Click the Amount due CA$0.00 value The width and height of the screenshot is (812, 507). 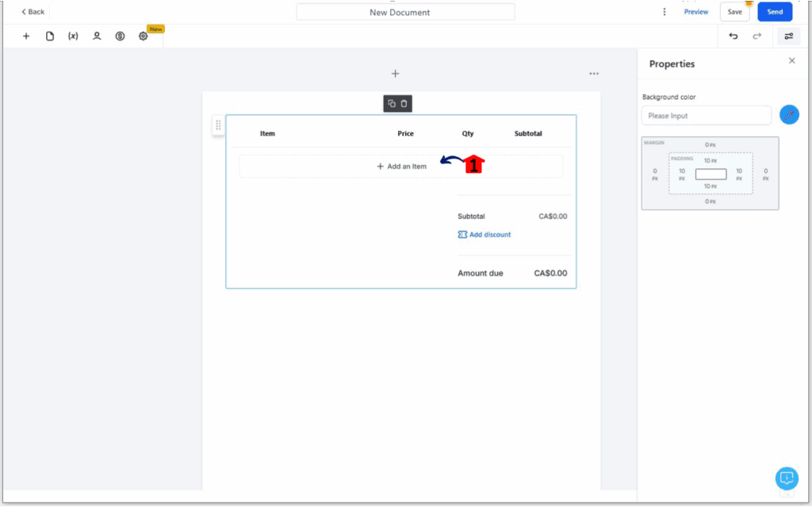point(550,273)
